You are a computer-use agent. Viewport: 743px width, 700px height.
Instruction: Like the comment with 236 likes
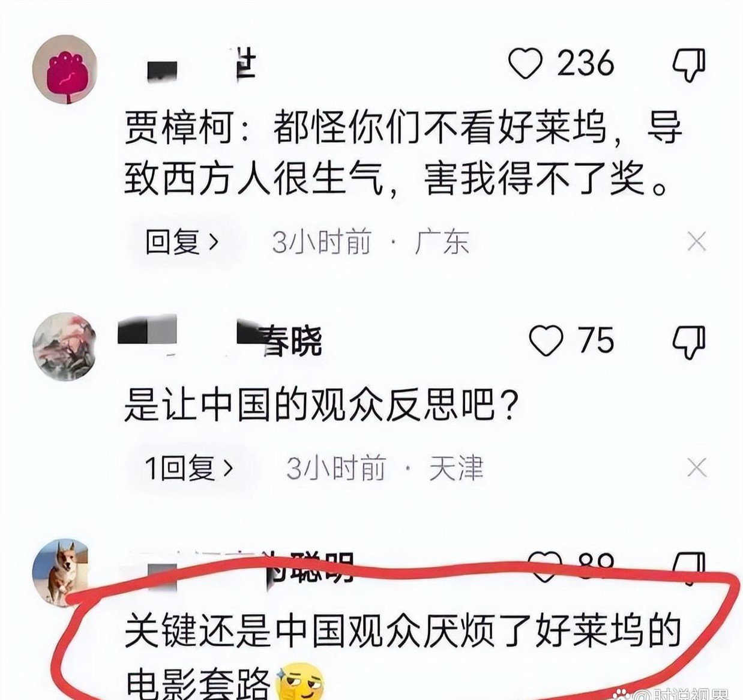point(526,64)
